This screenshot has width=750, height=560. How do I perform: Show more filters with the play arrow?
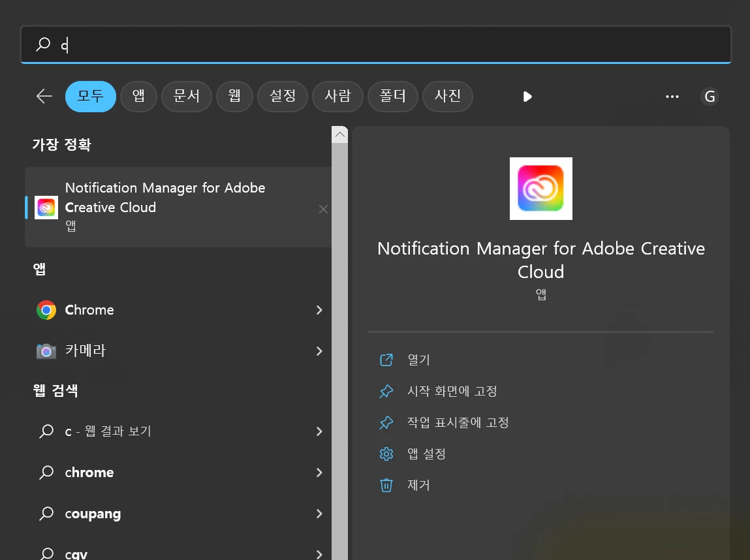point(527,97)
